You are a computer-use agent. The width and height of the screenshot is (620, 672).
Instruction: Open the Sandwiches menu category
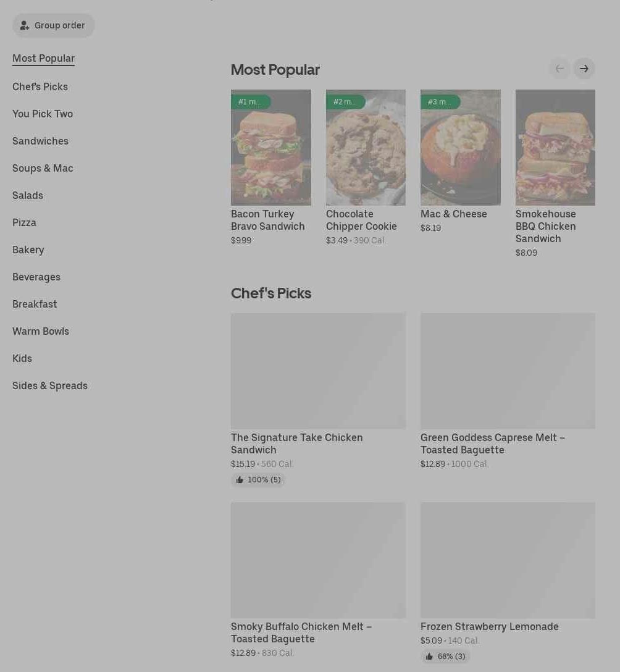(40, 141)
